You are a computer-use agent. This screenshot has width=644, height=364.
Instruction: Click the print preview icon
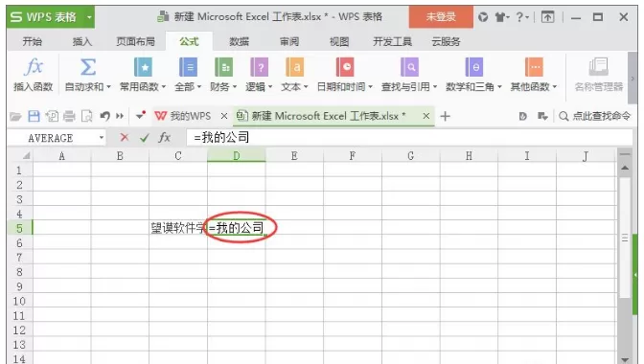[86, 117]
